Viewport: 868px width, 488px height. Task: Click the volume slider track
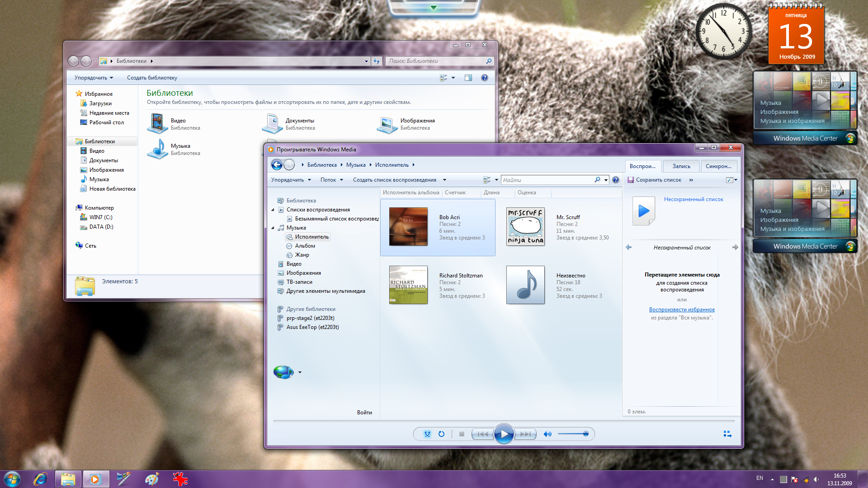(570, 434)
